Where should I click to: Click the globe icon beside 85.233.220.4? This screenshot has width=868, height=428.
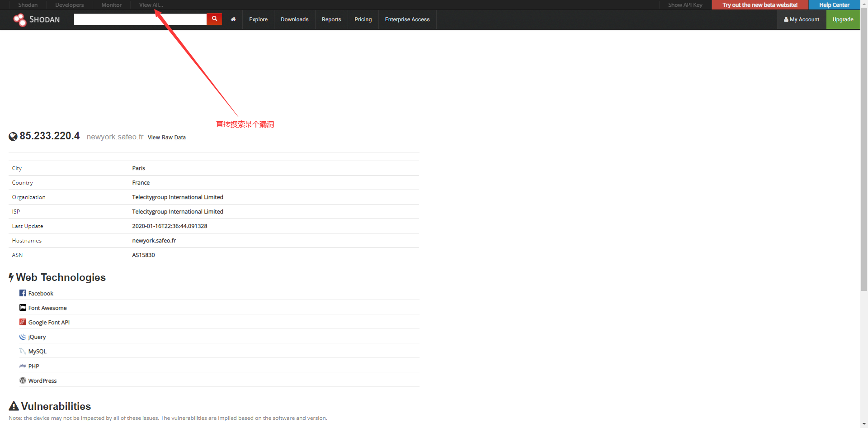13,136
